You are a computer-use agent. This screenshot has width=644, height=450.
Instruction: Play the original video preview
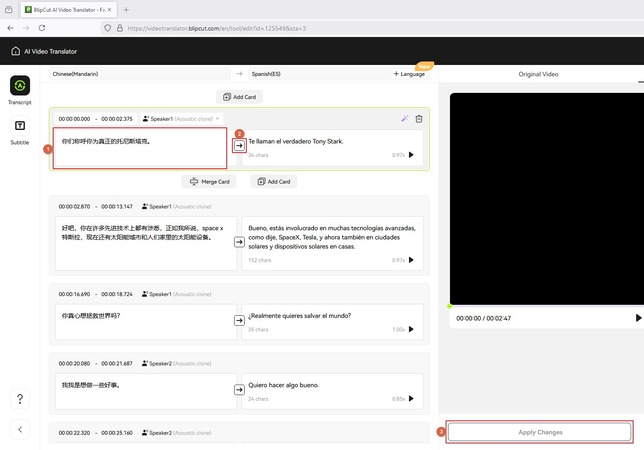click(x=638, y=318)
